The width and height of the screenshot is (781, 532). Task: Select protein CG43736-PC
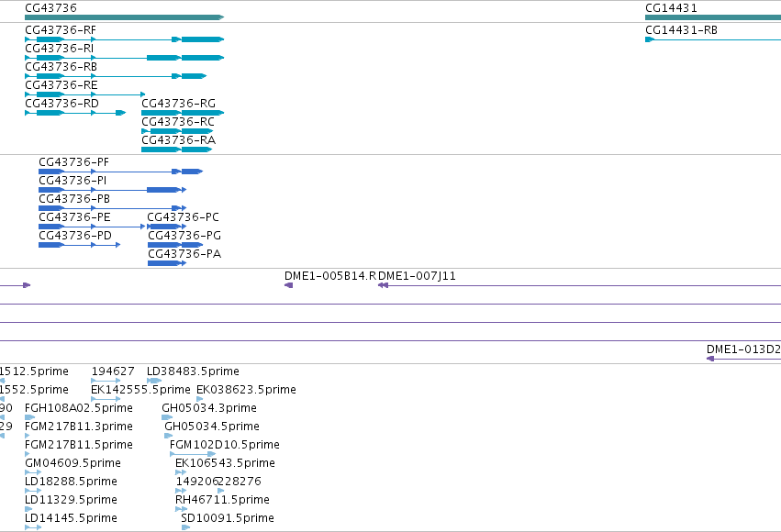click(167, 227)
